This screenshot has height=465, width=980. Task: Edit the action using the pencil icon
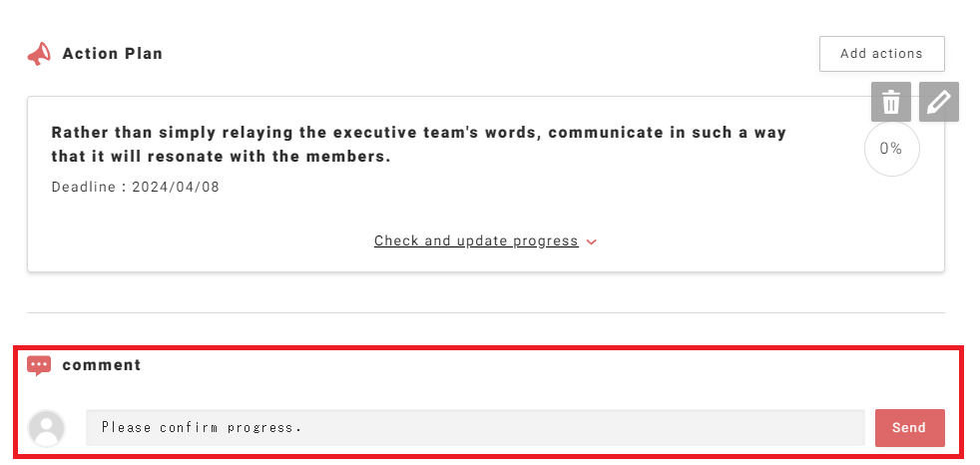(938, 102)
